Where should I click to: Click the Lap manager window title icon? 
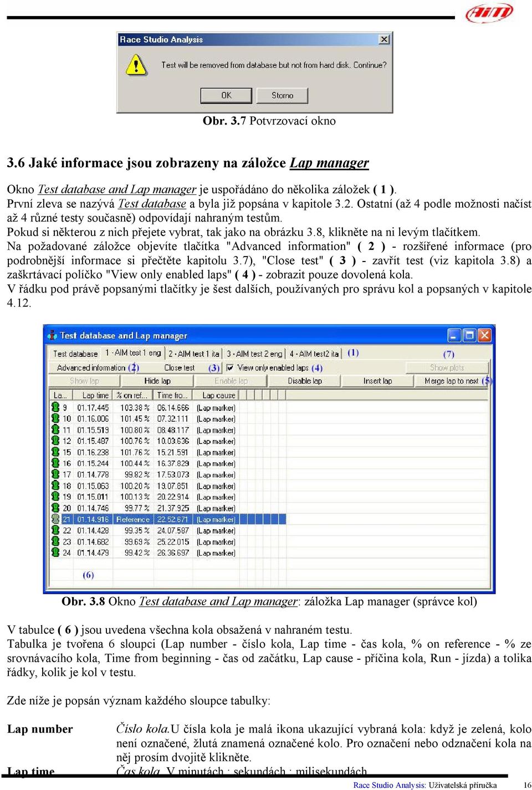click(53, 335)
